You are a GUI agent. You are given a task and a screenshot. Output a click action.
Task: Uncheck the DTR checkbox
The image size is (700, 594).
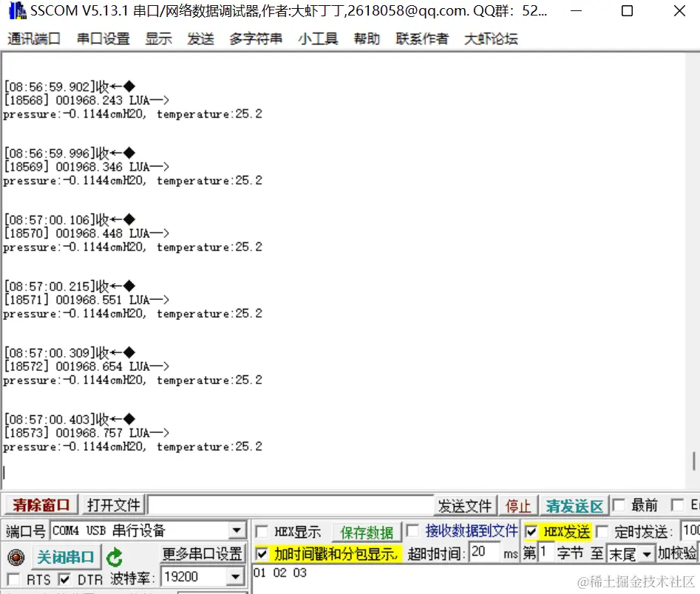(64, 579)
